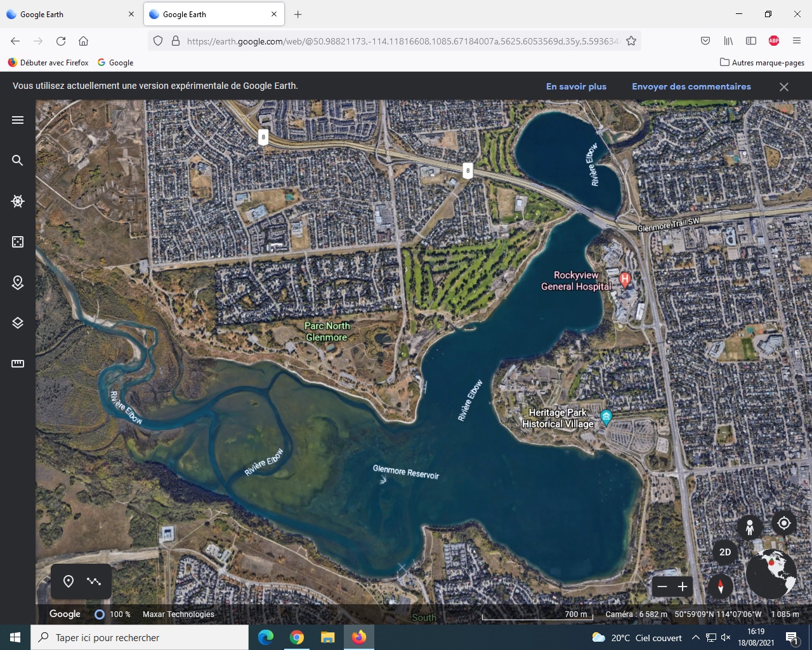The height and width of the screenshot is (650, 812).
Task: Click the I'm Feeling Lucky dice icon
Action: click(18, 242)
